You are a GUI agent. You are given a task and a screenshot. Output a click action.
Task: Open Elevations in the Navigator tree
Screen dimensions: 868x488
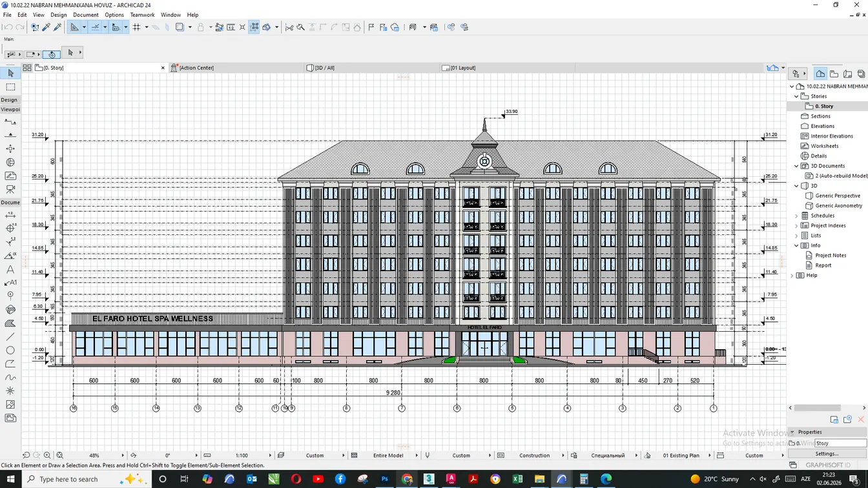click(822, 126)
